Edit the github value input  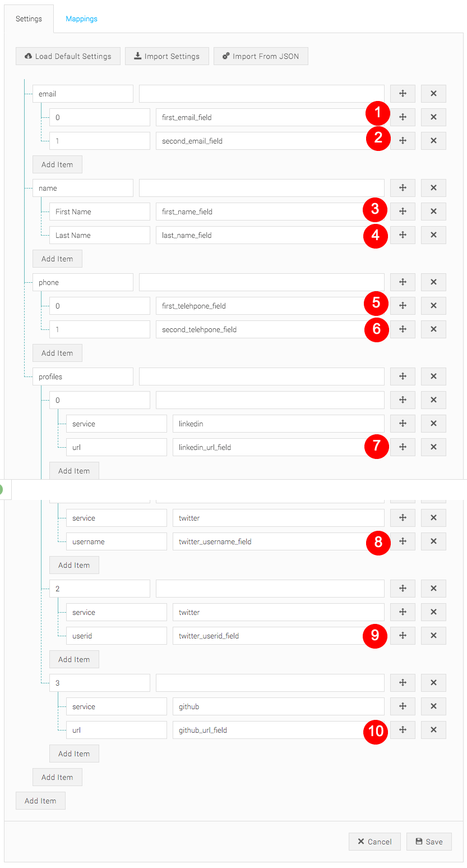click(279, 706)
